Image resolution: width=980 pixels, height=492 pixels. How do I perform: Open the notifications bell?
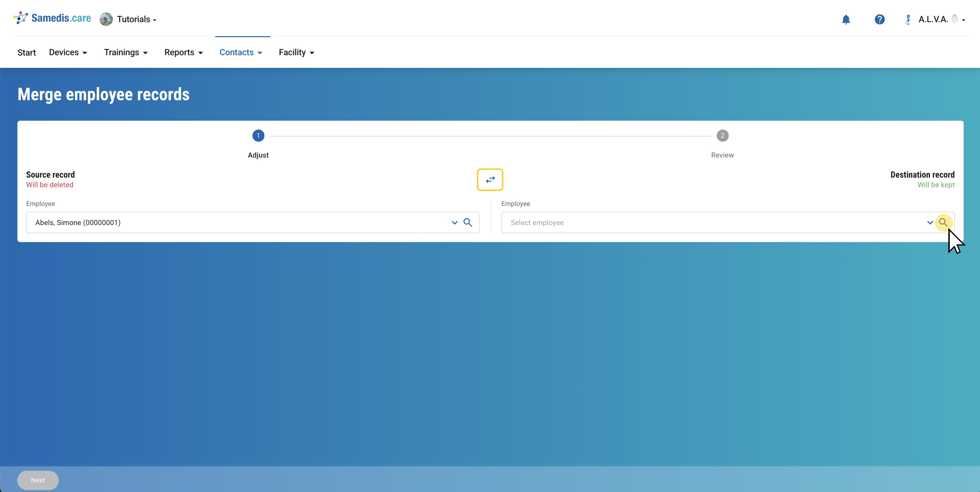pyautogui.click(x=846, y=19)
